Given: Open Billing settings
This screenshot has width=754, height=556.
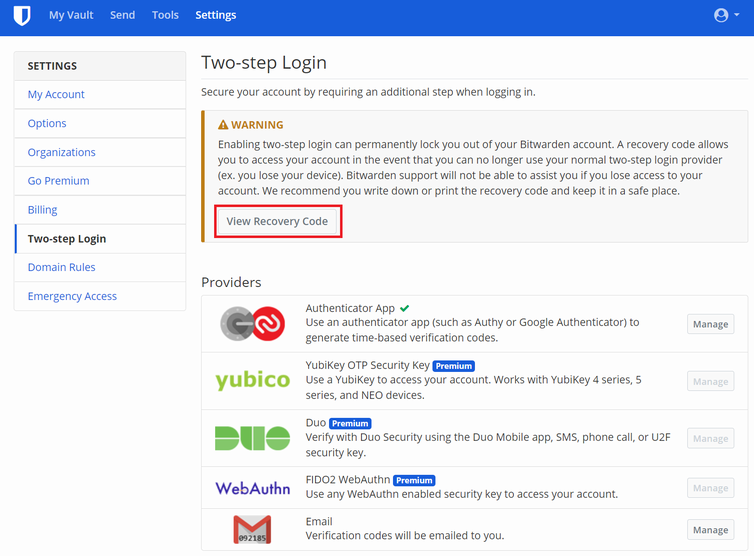Looking at the screenshot, I should (100, 210).
